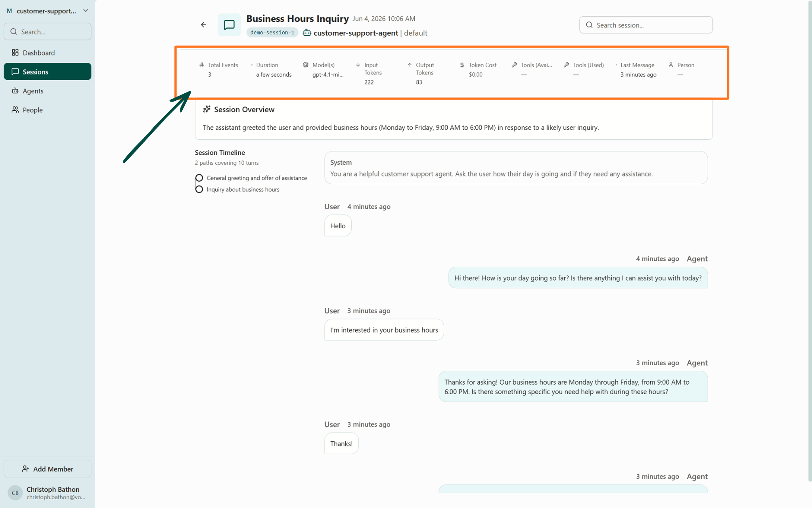Click the Input Tokens down-arrow icon

pos(358,65)
